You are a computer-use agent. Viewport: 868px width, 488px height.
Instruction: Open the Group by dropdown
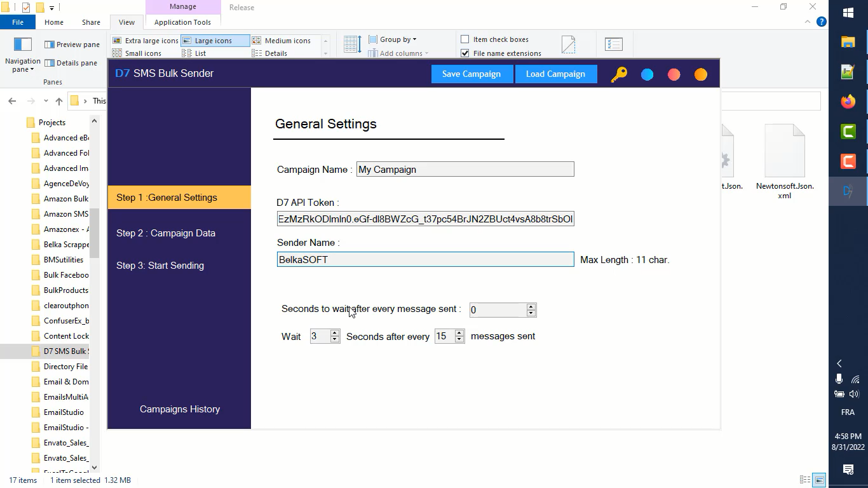pyautogui.click(x=393, y=39)
